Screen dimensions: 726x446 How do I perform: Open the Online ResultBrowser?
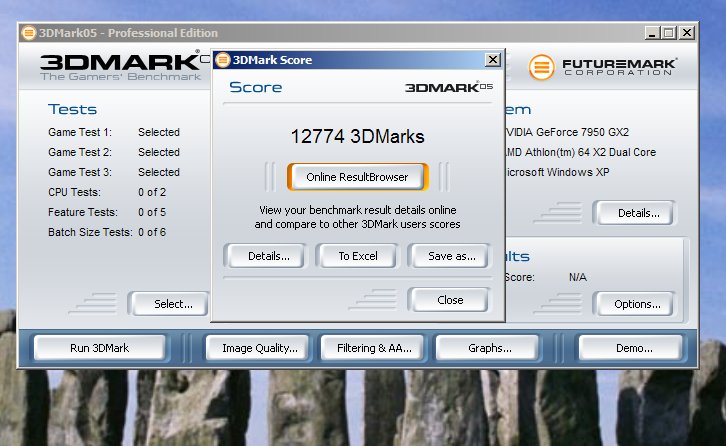(x=357, y=177)
